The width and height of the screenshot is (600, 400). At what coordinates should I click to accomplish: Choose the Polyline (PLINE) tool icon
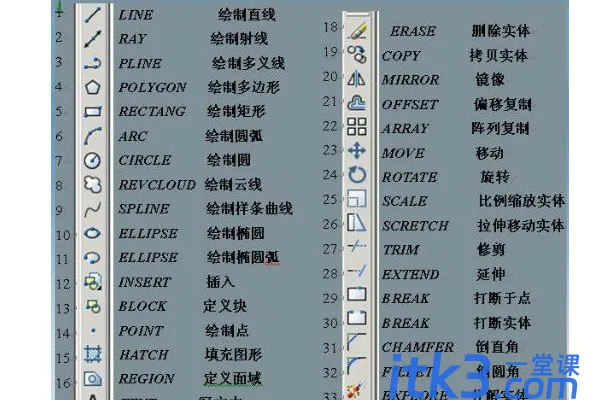(x=93, y=64)
